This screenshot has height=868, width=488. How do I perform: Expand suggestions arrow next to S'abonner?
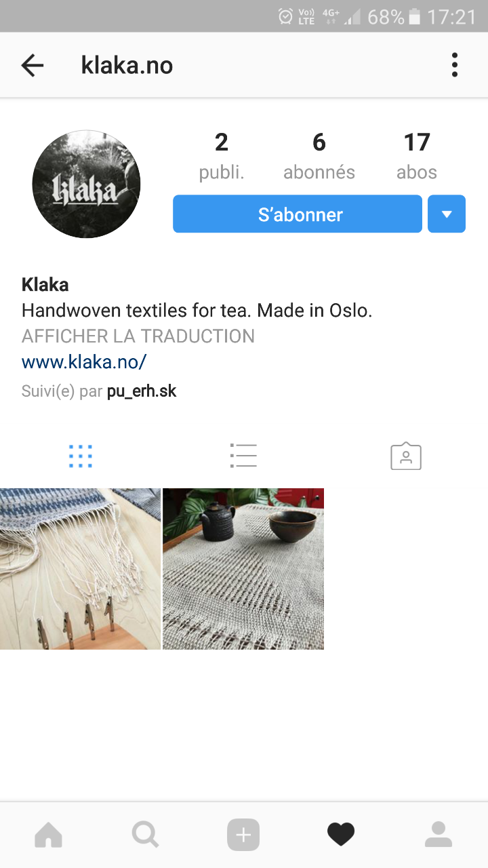[447, 214]
